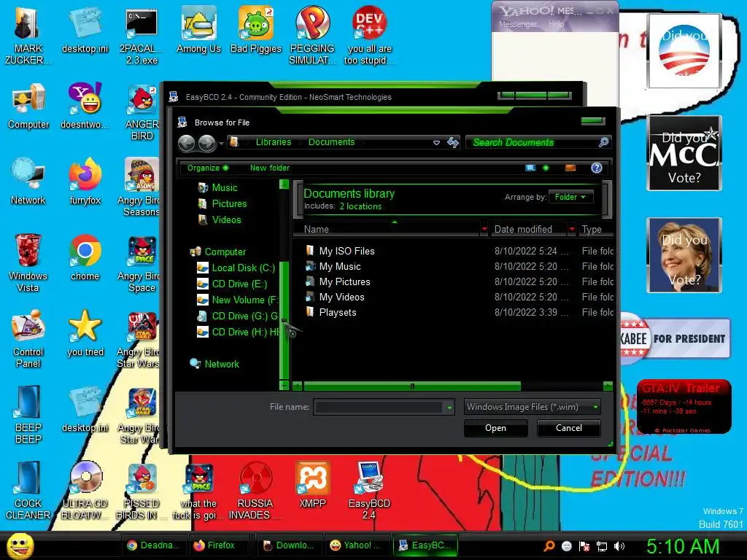This screenshot has width=747, height=560.
Task: Select the EasyBCD 2.4 desktop icon
Action: click(369, 491)
